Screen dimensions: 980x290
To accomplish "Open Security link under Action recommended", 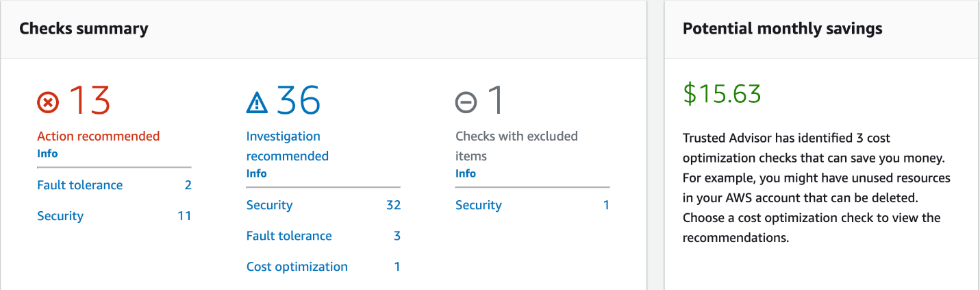I will (x=60, y=216).
